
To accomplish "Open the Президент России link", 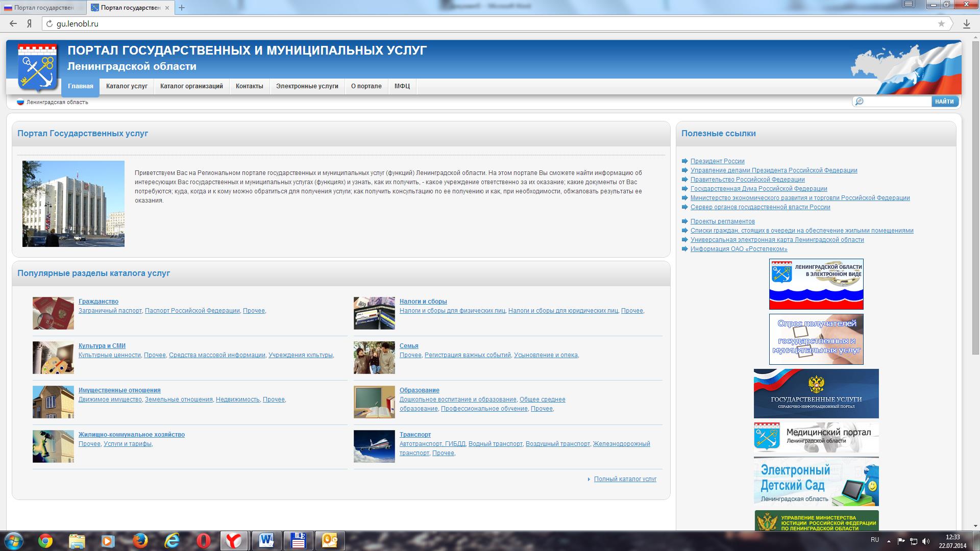I will [x=717, y=161].
